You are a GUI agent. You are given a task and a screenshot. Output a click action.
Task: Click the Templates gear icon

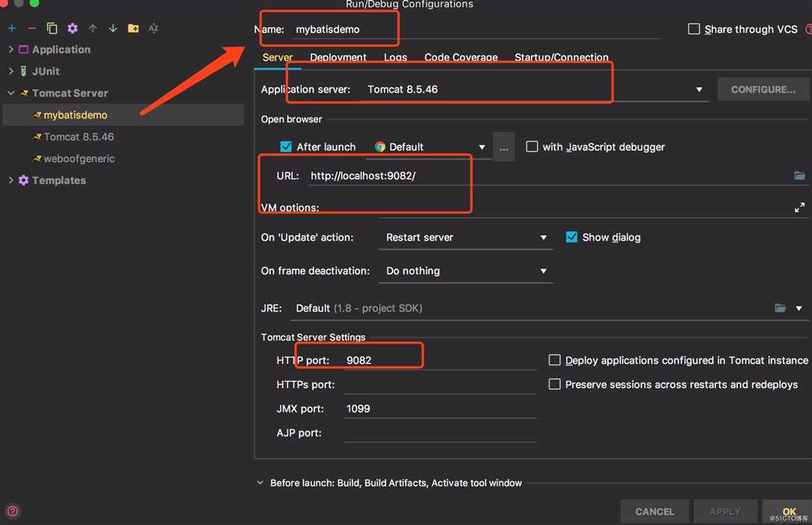(x=23, y=181)
